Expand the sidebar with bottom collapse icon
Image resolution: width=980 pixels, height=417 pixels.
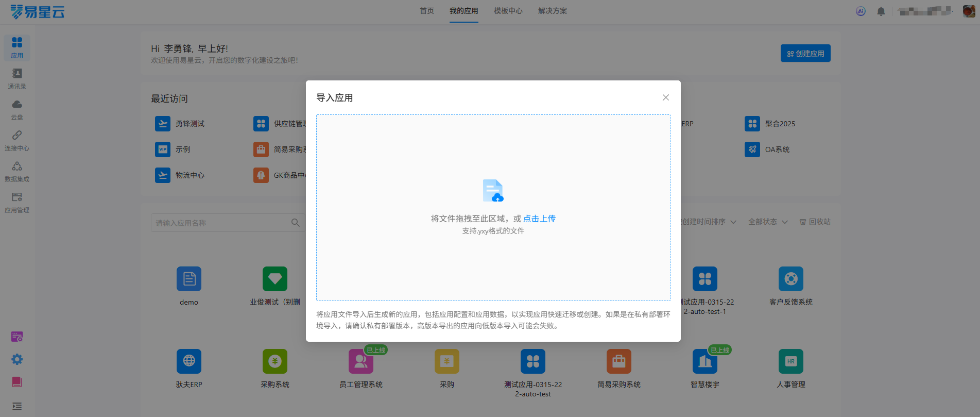coord(17,406)
